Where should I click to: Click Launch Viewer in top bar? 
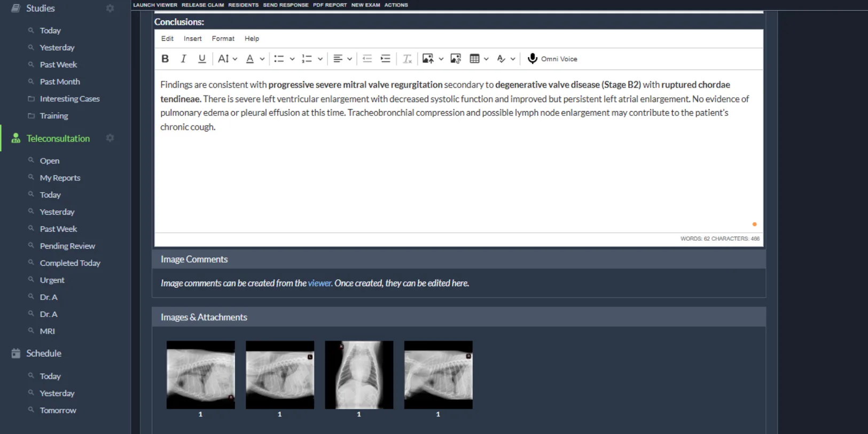(x=155, y=5)
